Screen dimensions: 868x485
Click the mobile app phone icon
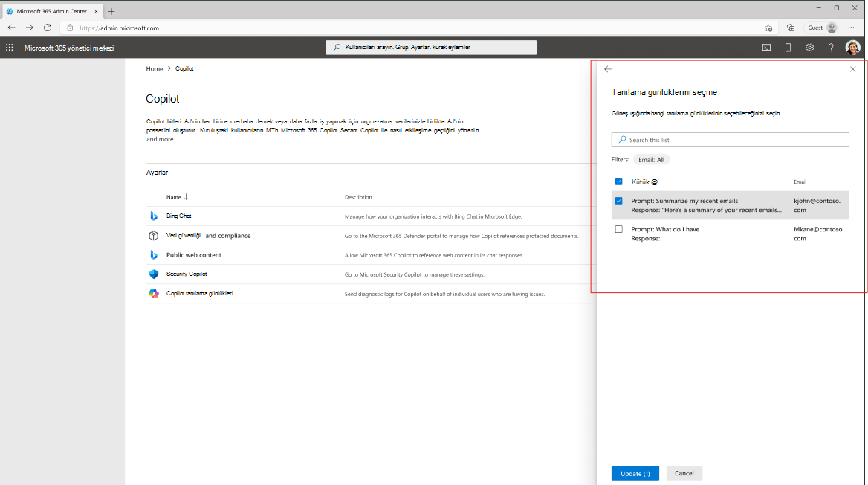788,48
